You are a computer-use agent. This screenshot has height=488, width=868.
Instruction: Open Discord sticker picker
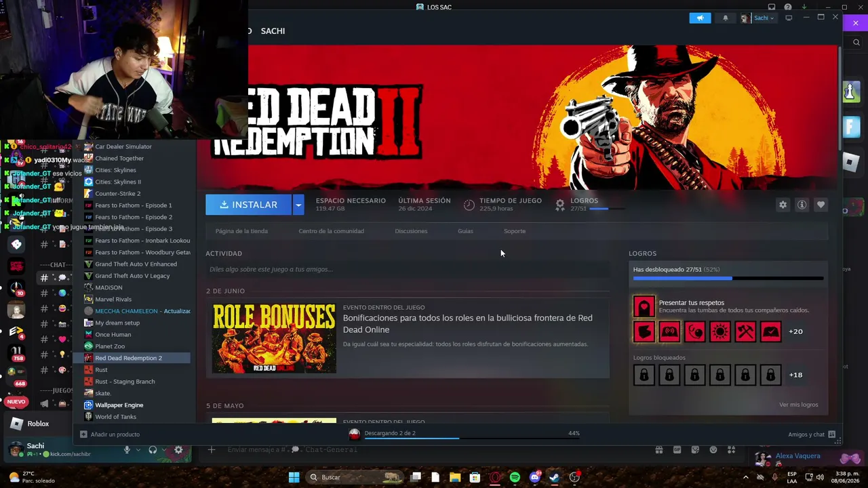click(x=695, y=450)
